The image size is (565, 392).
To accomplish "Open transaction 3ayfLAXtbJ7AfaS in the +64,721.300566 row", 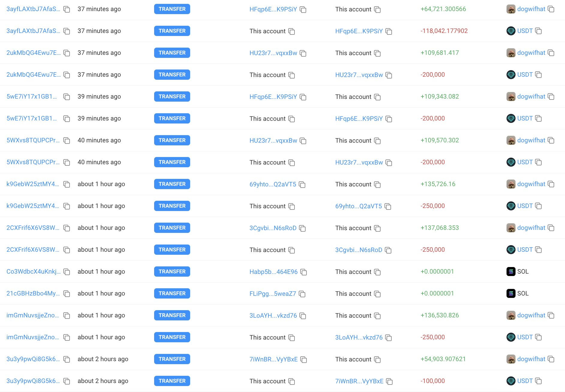I will (x=33, y=9).
